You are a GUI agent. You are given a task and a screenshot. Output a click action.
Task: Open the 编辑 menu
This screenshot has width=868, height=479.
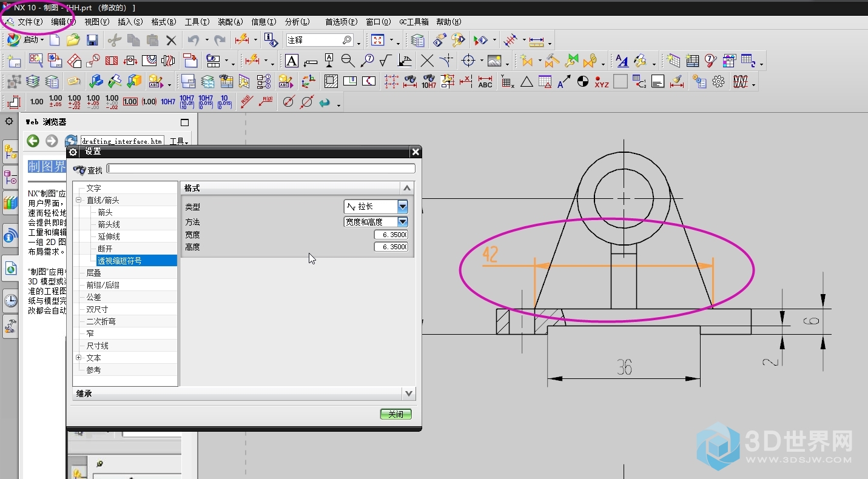pos(63,22)
